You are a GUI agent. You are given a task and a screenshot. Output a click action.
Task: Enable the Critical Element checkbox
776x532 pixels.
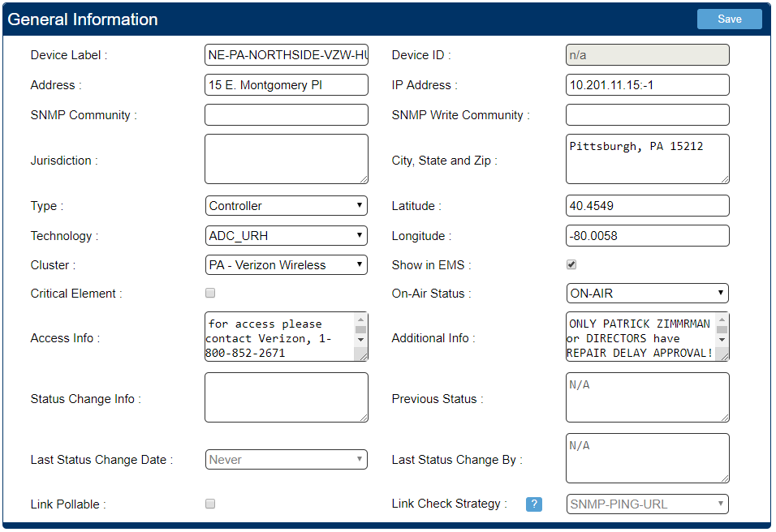click(x=210, y=293)
